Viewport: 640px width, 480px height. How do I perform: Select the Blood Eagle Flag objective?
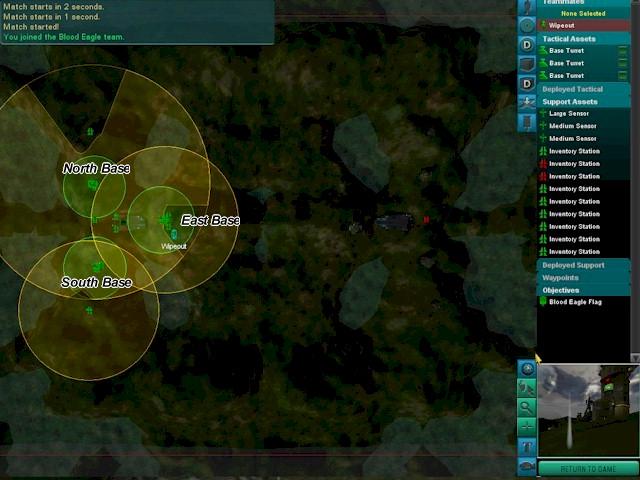coord(584,302)
